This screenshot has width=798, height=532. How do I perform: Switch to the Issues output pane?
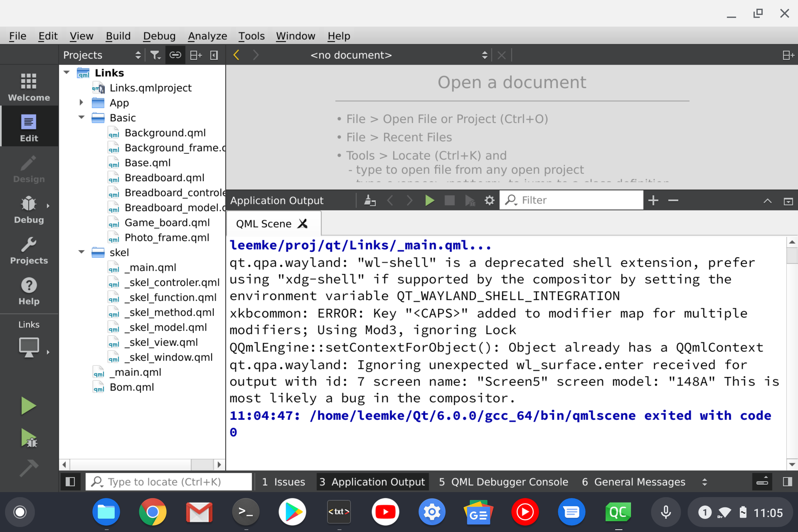tap(284, 481)
